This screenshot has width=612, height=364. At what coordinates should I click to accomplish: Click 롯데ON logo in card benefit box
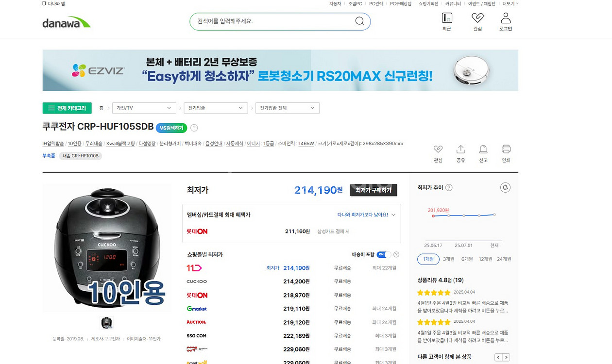[197, 232]
